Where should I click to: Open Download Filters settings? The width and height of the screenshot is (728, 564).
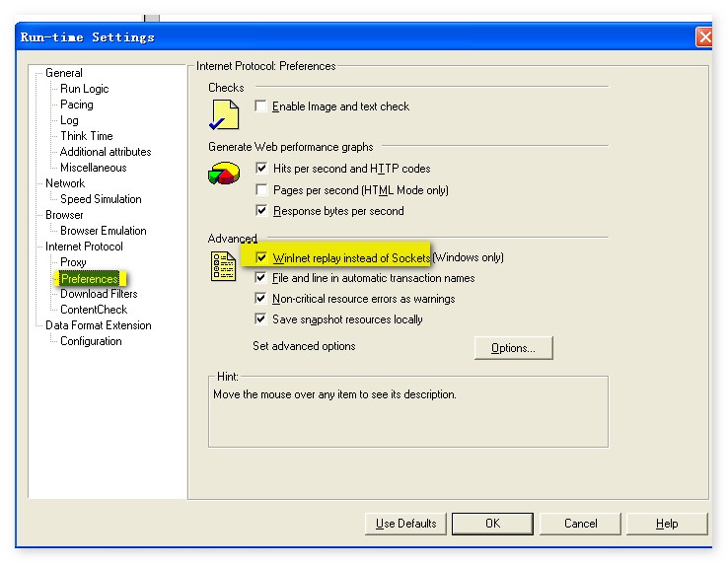[99, 294]
